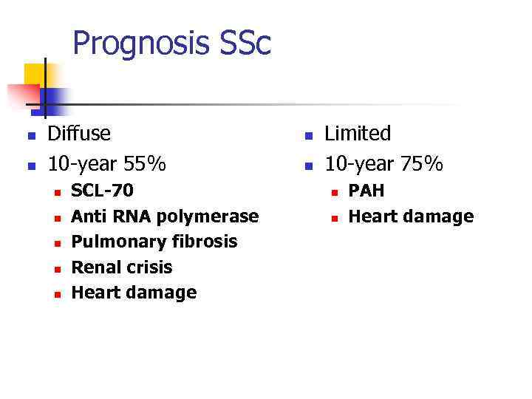
Task: Select the "Diffuse" bullet text
Action: coord(79,134)
